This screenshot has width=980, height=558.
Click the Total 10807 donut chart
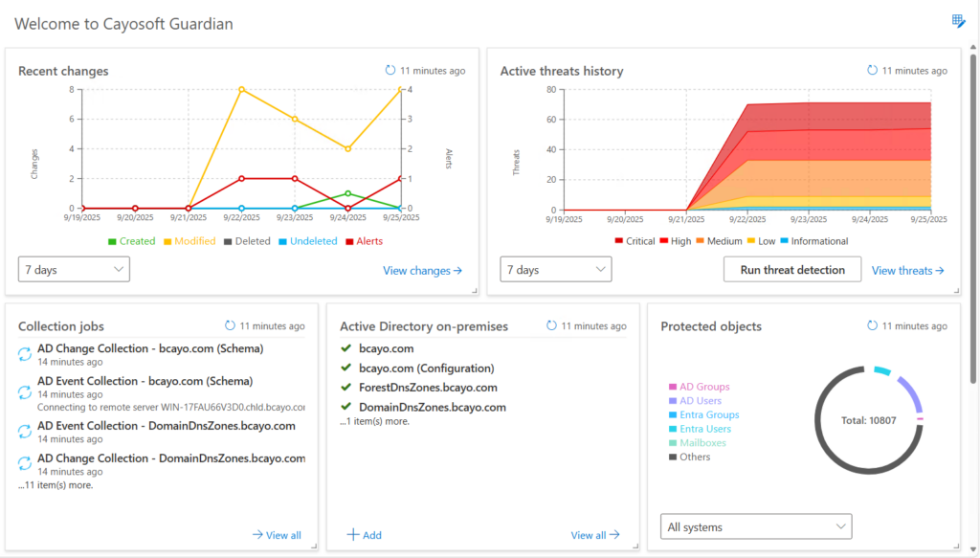(868, 419)
